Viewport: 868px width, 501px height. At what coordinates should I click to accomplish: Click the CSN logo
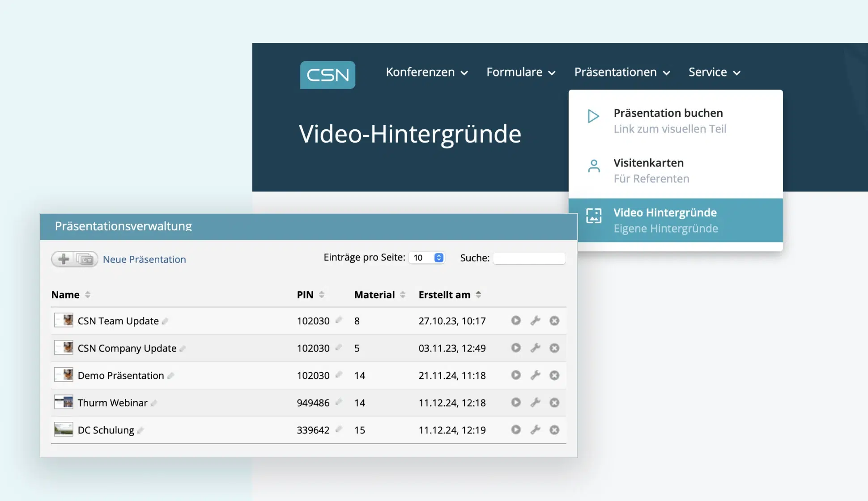click(328, 75)
